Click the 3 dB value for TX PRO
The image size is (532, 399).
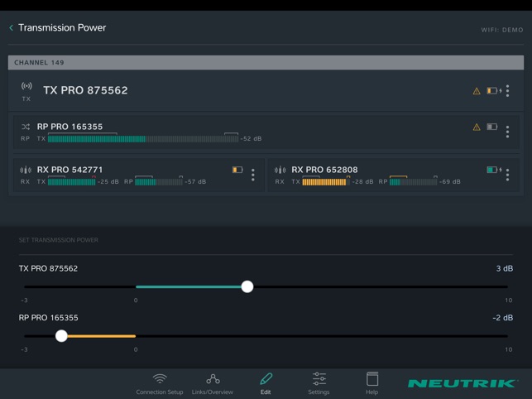[505, 268]
